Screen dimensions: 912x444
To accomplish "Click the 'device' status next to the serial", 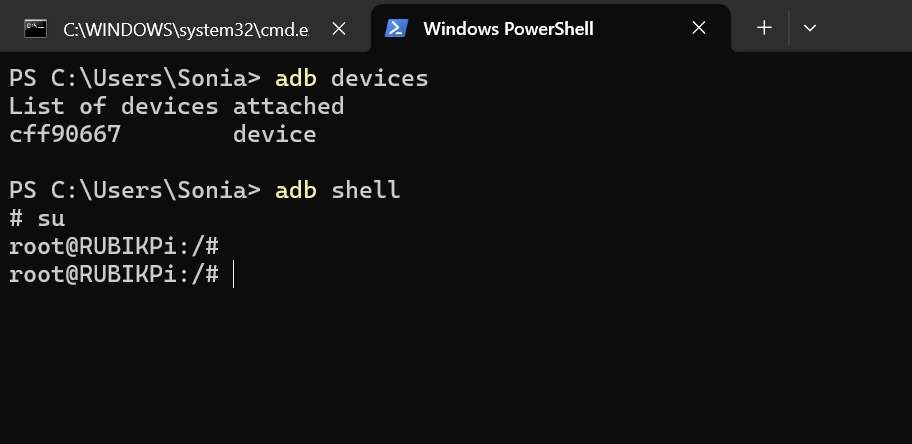I will point(275,134).
